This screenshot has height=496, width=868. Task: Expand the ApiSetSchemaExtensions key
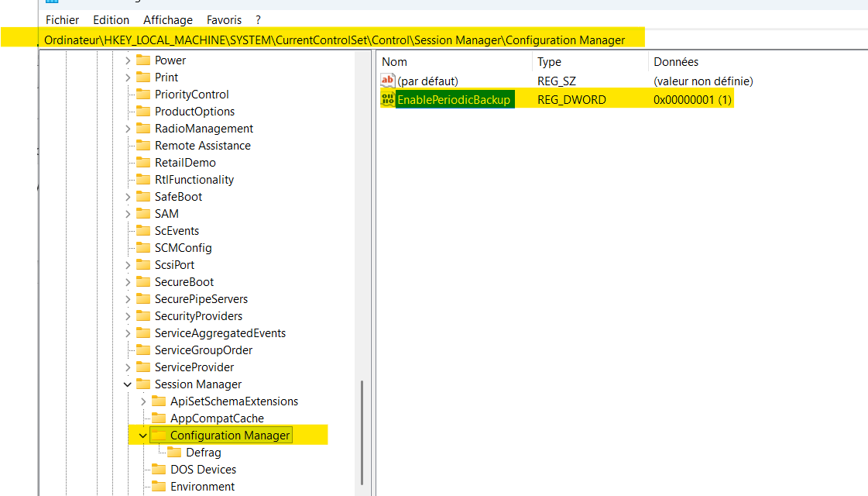point(142,401)
